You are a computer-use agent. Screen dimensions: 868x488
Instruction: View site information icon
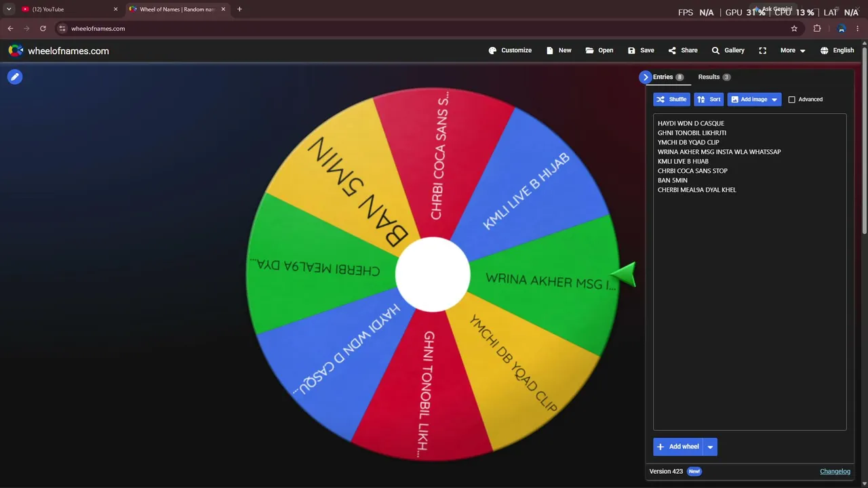tap(62, 28)
